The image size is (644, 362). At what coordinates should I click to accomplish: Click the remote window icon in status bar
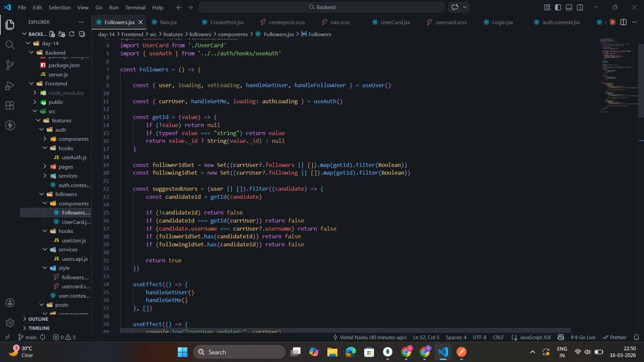(x=6, y=337)
